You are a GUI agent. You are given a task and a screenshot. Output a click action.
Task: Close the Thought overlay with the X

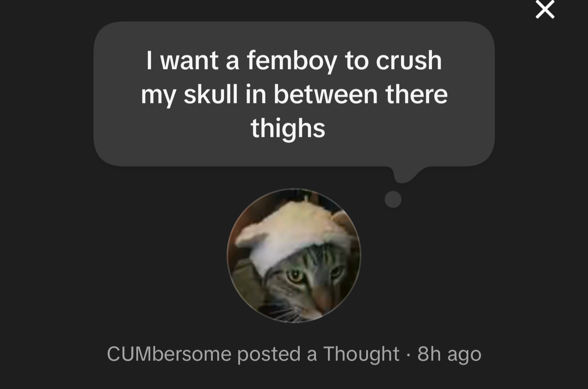545,9
